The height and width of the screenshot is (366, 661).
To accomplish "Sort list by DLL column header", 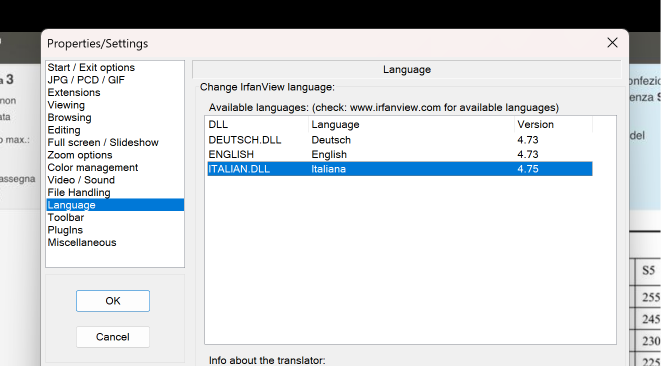I will pos(257,124).
